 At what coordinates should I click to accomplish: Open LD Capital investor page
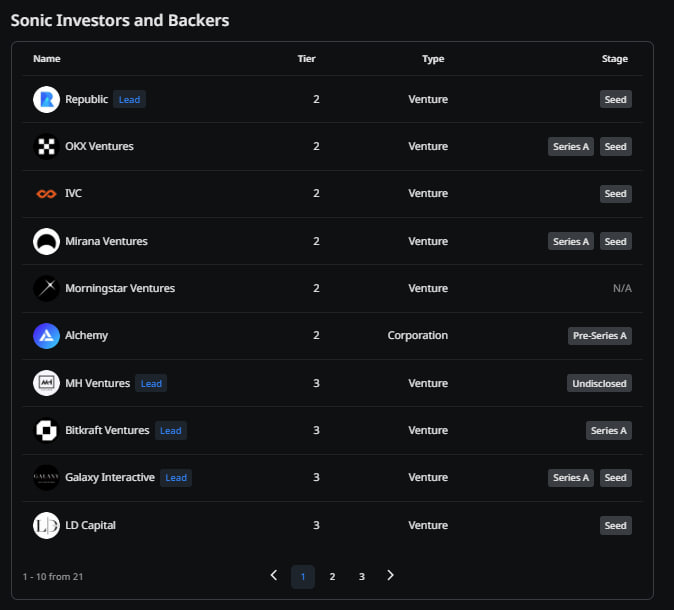tap(90, 525)
